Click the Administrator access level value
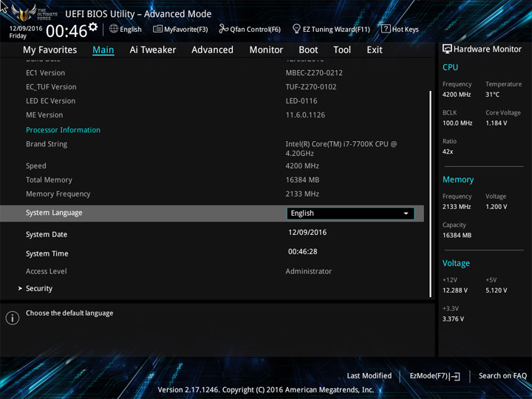 tap(309, 271)
